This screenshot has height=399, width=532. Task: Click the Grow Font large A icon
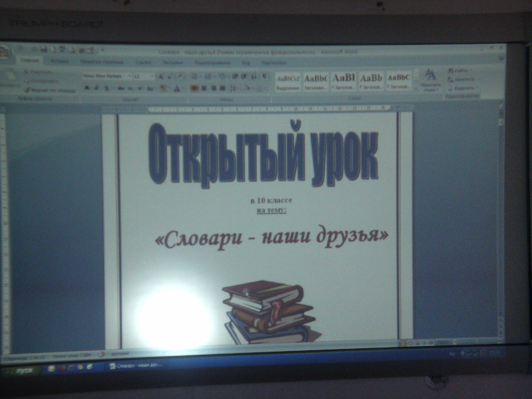161,77
